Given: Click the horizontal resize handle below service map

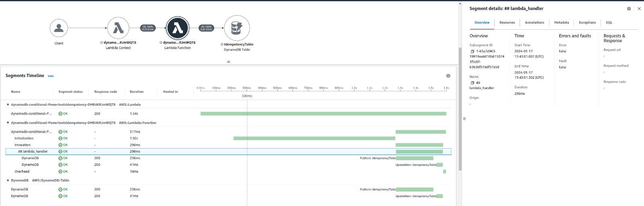Looking at the screenshot, I should coord(229,62).
